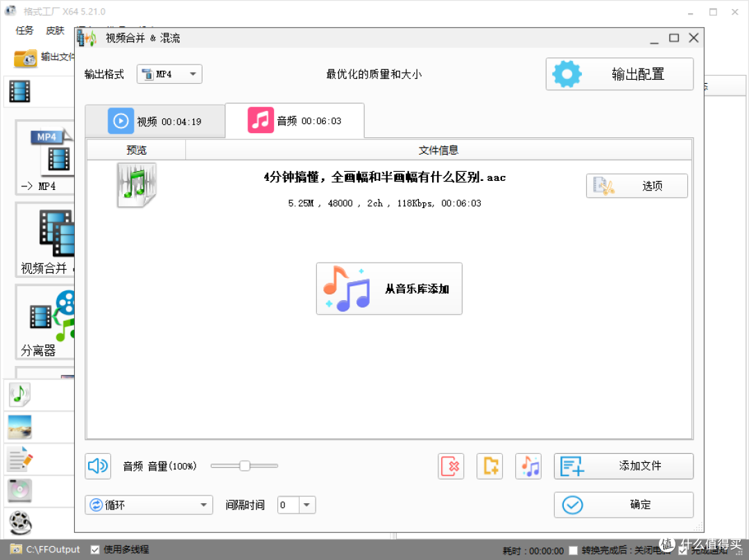749x560 pixels.
Task: Switch to the 视频 00:04:19 tab
Action: [155, 121]
